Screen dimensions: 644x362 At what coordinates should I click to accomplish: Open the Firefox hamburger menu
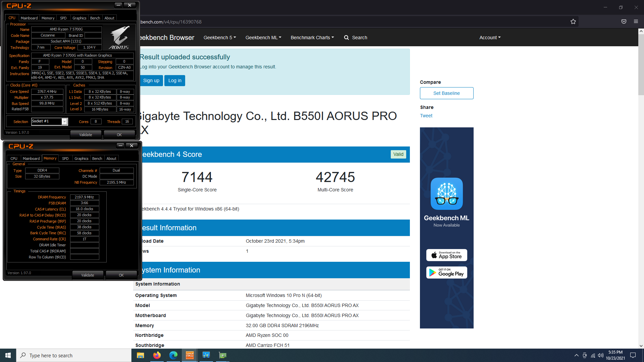click(x=636, y=22)
